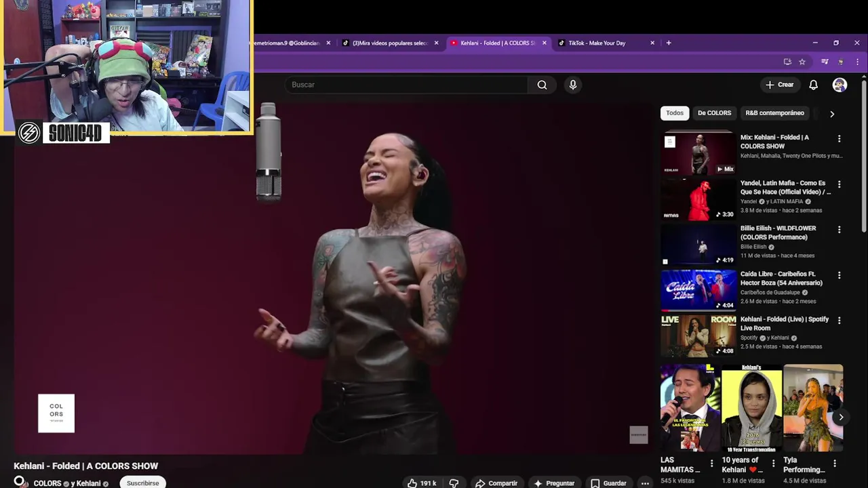Viewport: 868px width, 488px height.
Task: Click Billie Eilish channel name
Action: pos(753,247)
